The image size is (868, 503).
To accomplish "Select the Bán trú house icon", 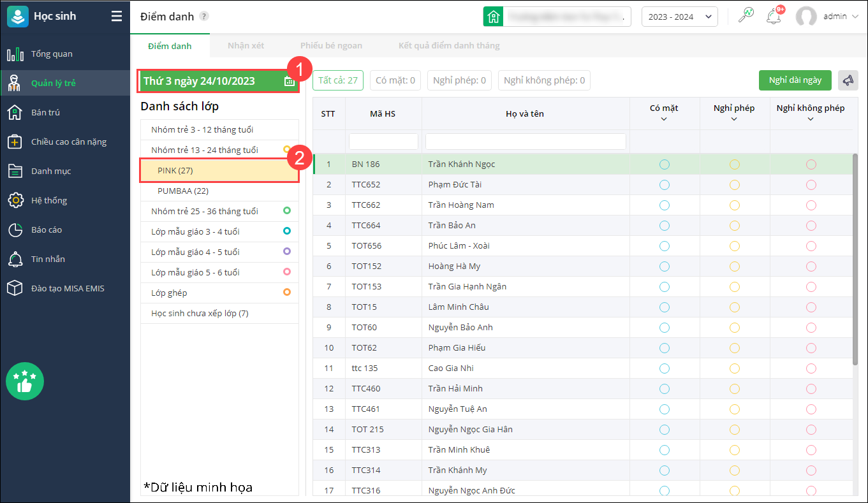I will pyautogui.click(x=15, y=113).
